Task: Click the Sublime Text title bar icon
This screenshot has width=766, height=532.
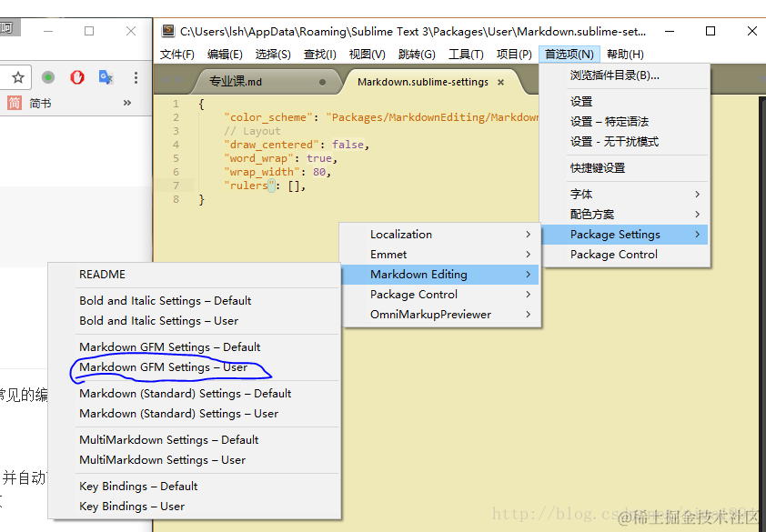Action: click(168, 31)
